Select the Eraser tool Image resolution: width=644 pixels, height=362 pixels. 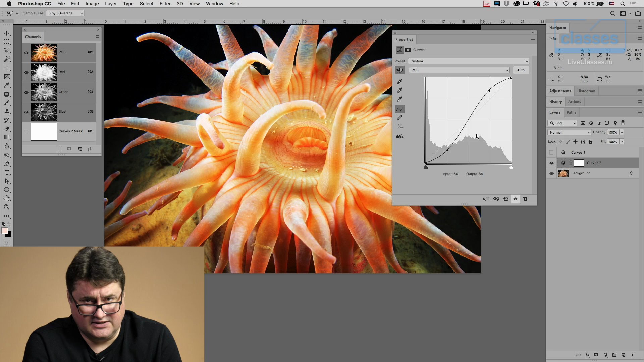pos(7,129)
